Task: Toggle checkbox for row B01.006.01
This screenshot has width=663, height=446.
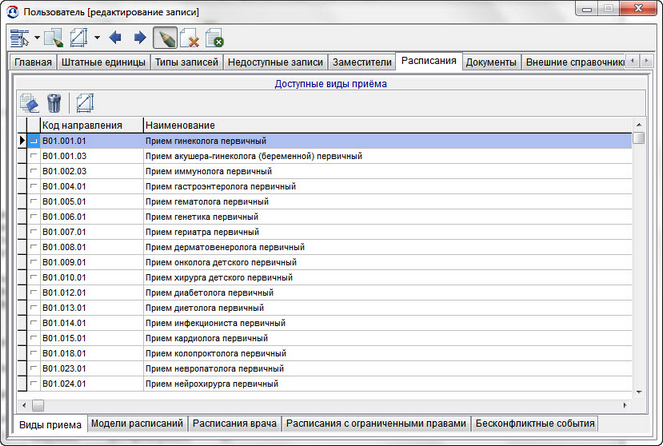Action: 33,217
